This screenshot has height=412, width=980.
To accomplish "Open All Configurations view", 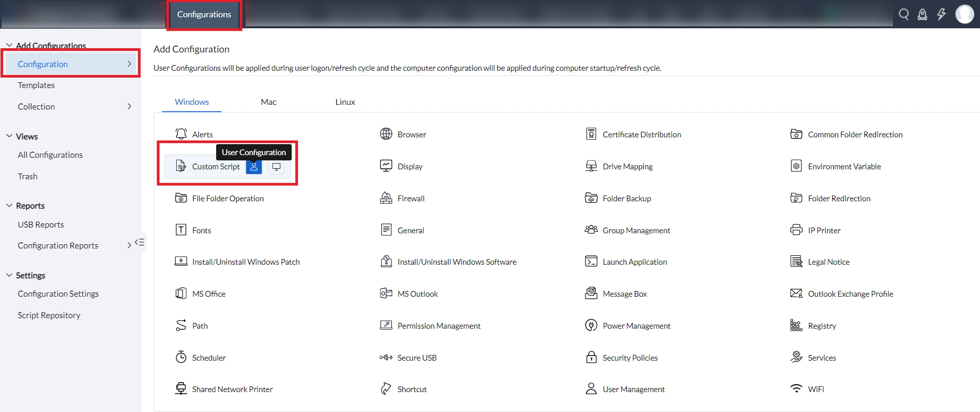I will pos(50,155).
